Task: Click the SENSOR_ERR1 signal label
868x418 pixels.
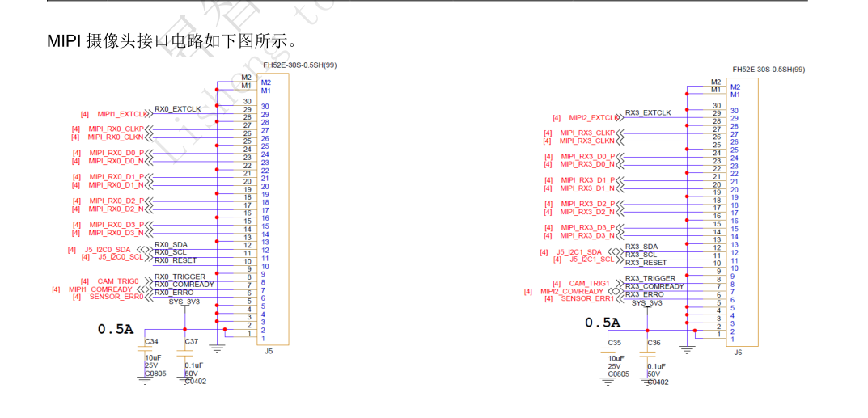Action: [x=588, y=298]
